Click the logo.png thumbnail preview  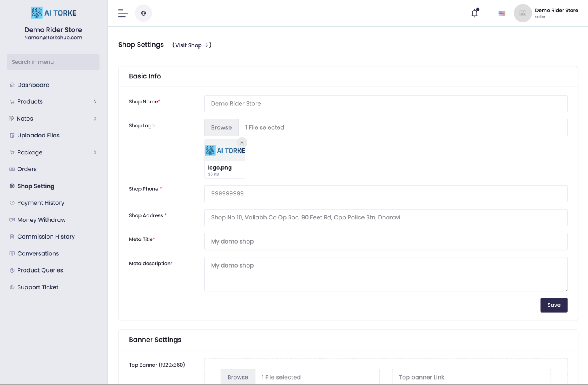point(225,151)
